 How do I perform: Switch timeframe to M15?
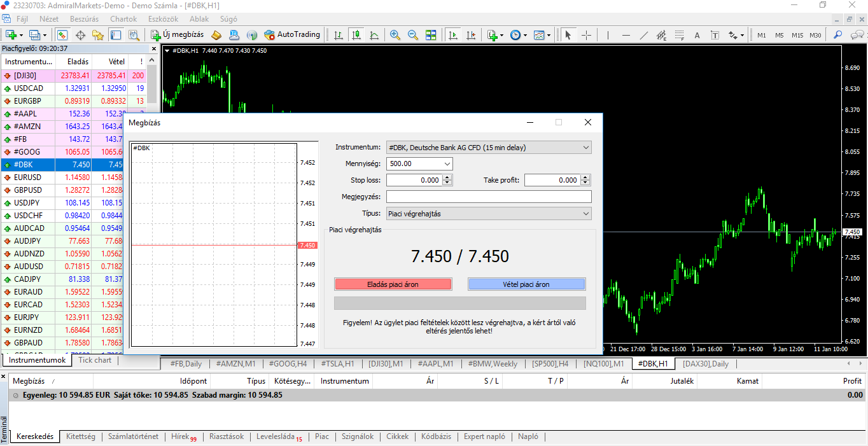(797, 35)
